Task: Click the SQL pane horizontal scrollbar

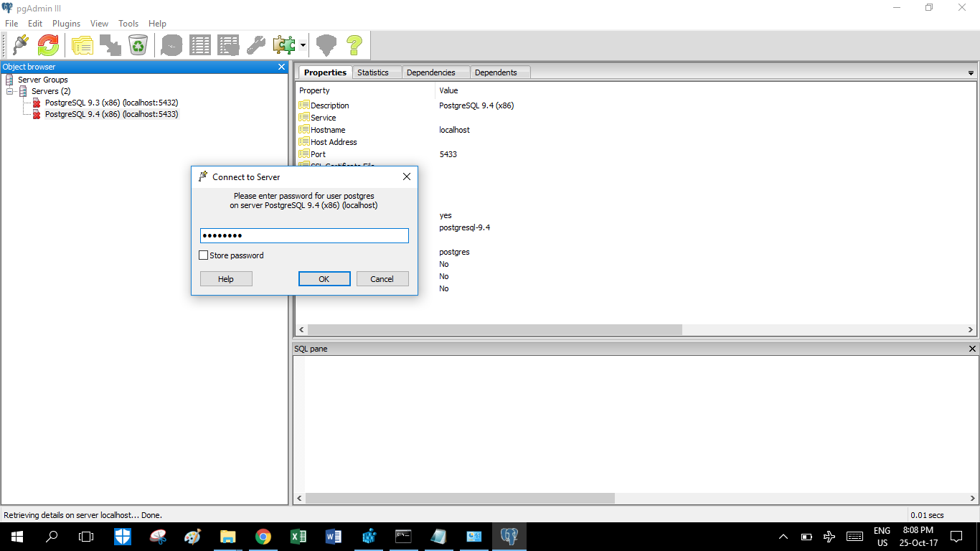Action: click(x=460, y=498)
